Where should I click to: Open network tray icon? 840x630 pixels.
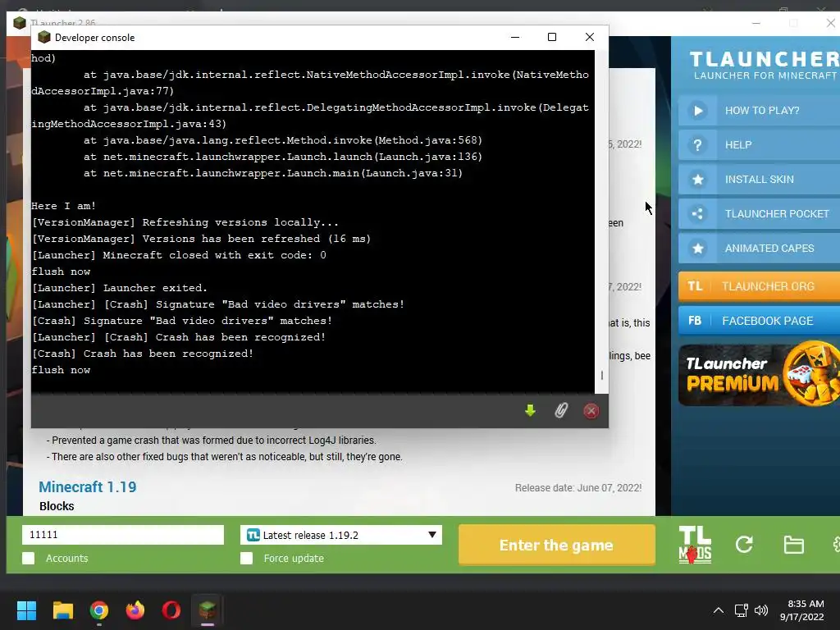741,610
